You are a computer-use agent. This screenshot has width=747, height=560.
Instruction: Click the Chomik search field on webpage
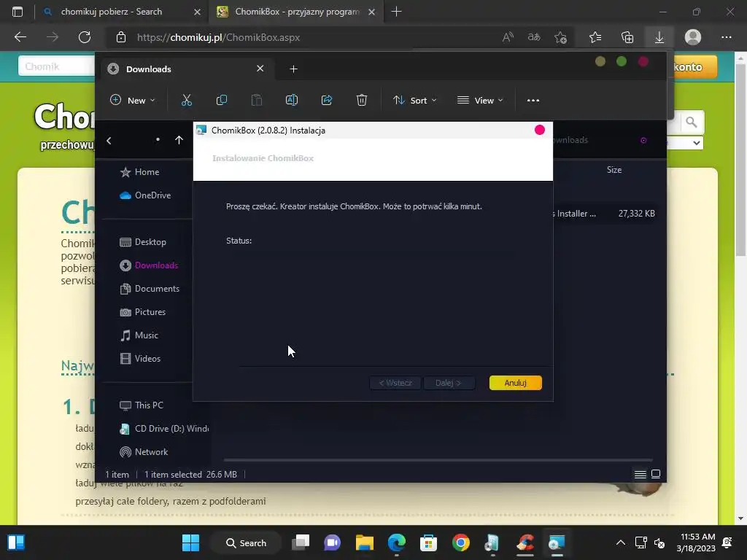pyautogui.click(x=57, y=66)
